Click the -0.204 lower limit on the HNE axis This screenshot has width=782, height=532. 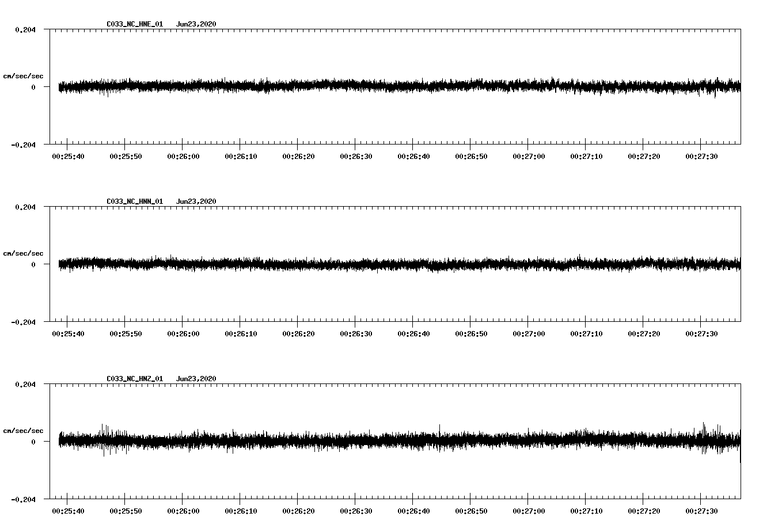coord(23,145)
